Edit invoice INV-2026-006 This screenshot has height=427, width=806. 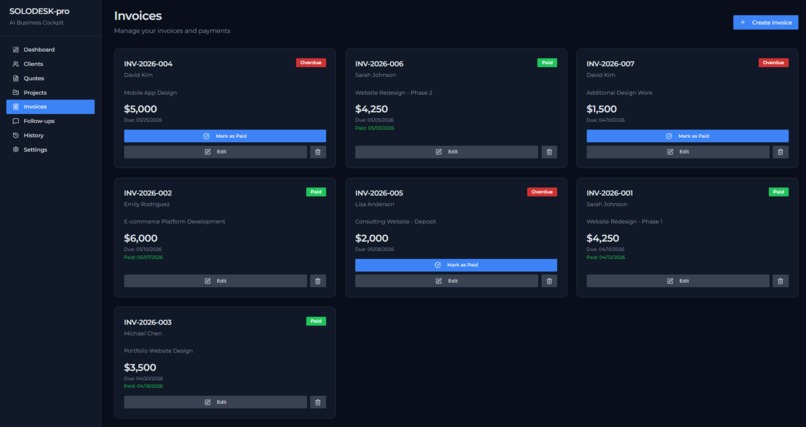click(x=447, y=152)
